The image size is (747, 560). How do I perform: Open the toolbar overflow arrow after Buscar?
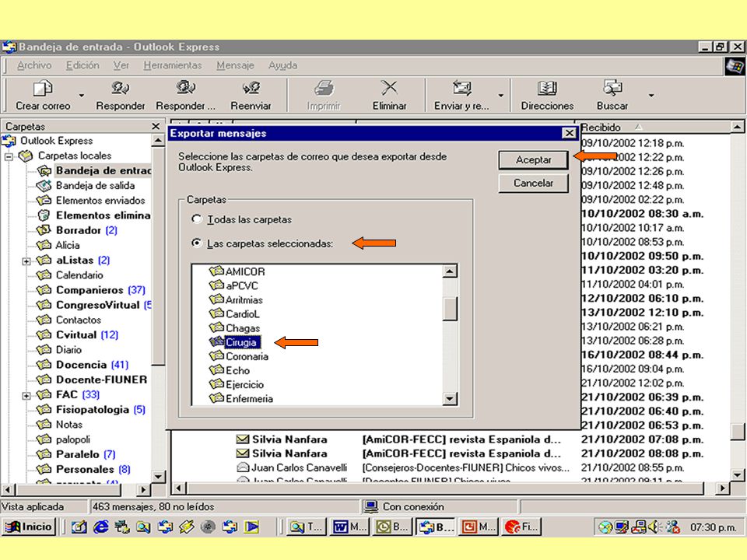point(651,95)
